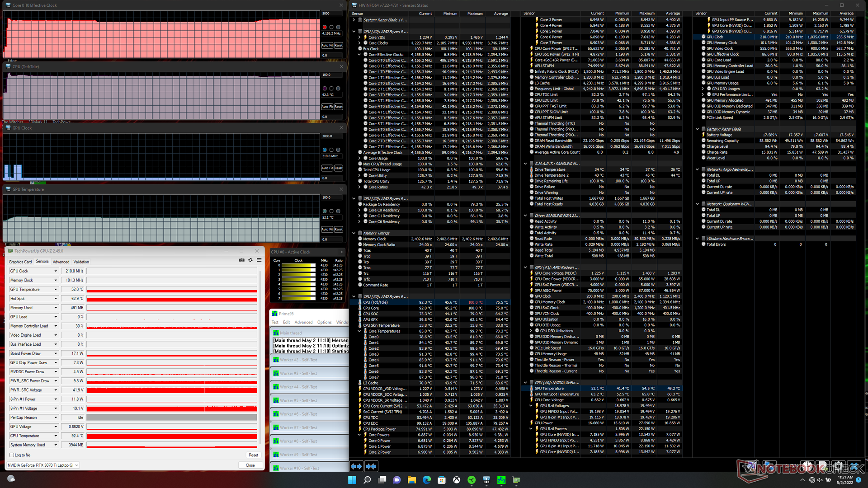Click red color swatch in Core 0 graph
This screenshot has width=868, height=488.
[x=325, y=27]
